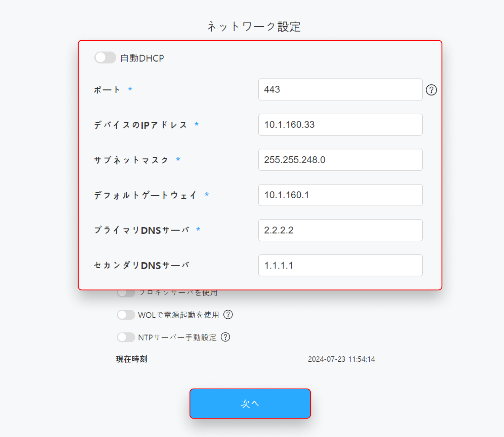Enable WOLで電源起動を使用 switch
504x437 pixels.
click(126, 315)
